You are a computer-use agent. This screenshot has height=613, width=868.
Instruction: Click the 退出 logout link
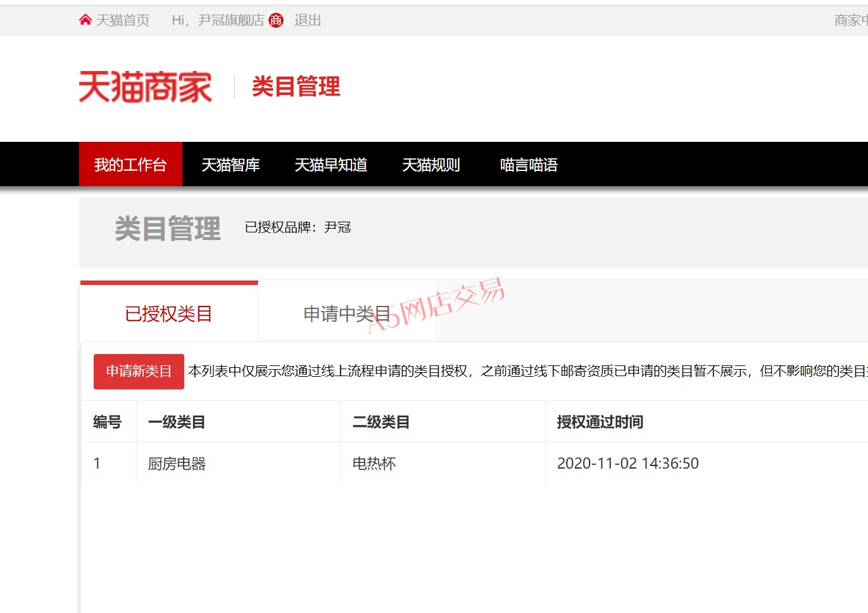308,20
